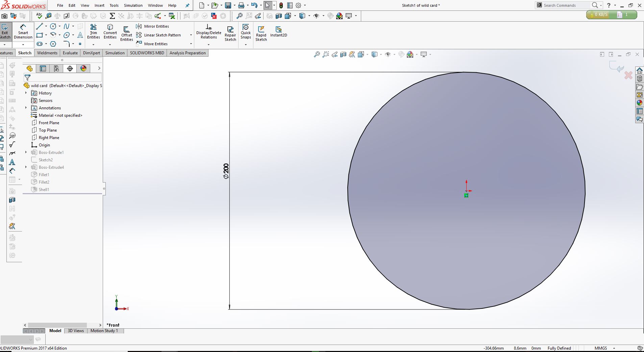Open the DisplayManager appearance tab
Image resolution: width=644 pixels, height=352 pixels.
[x=83, y=69]
